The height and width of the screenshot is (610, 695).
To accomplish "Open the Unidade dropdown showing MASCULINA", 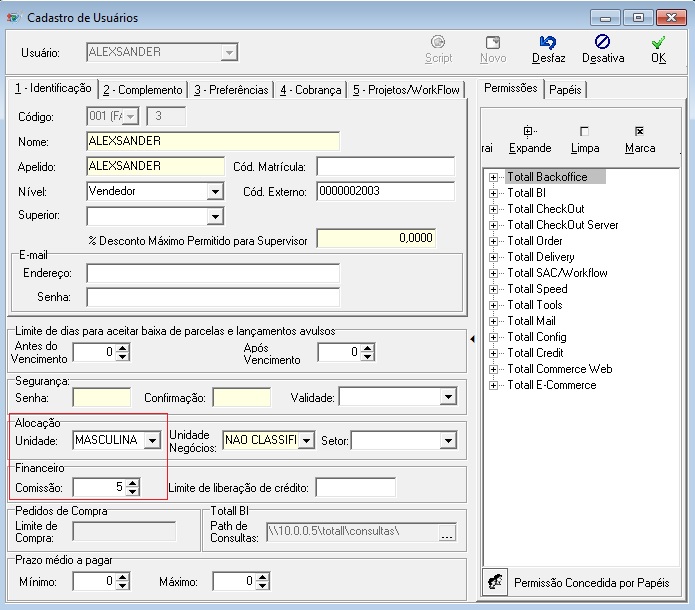I will (152, 440).
